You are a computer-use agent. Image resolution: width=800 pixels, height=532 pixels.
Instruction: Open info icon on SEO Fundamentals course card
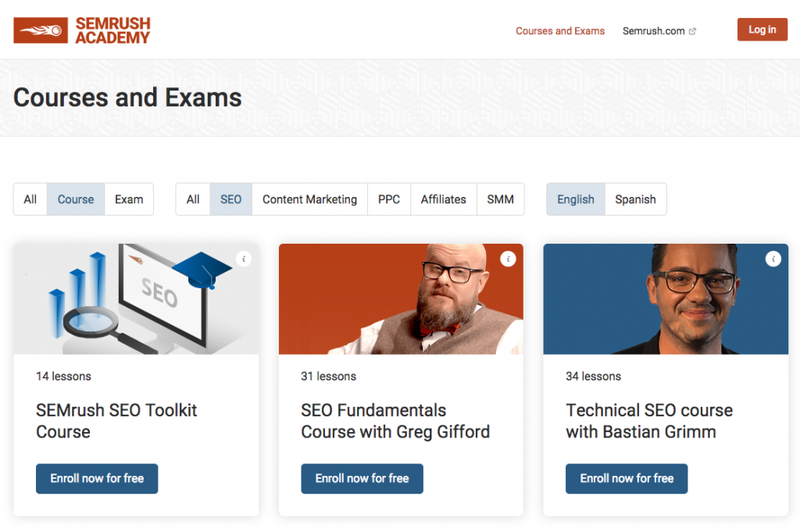click(509, 259)
